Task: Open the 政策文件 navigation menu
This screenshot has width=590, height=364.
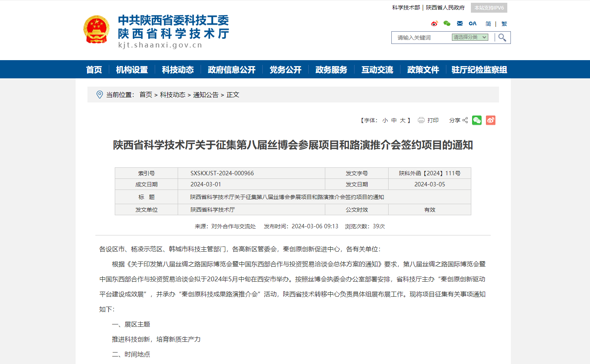Action: coord(423,69)
